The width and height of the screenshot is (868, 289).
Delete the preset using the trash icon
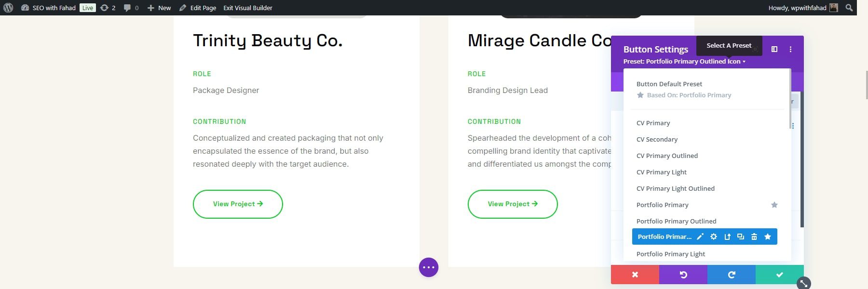click(x=754, y=236)
